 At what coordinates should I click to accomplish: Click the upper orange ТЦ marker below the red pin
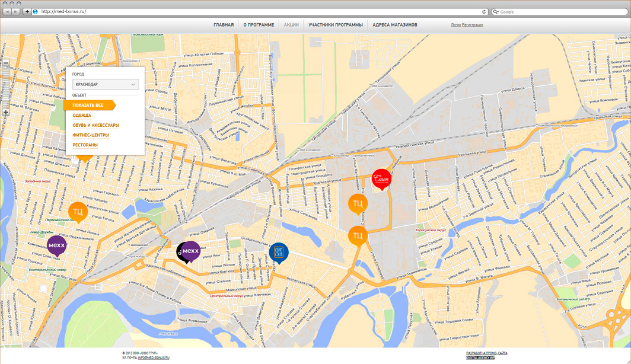(358, 203)
